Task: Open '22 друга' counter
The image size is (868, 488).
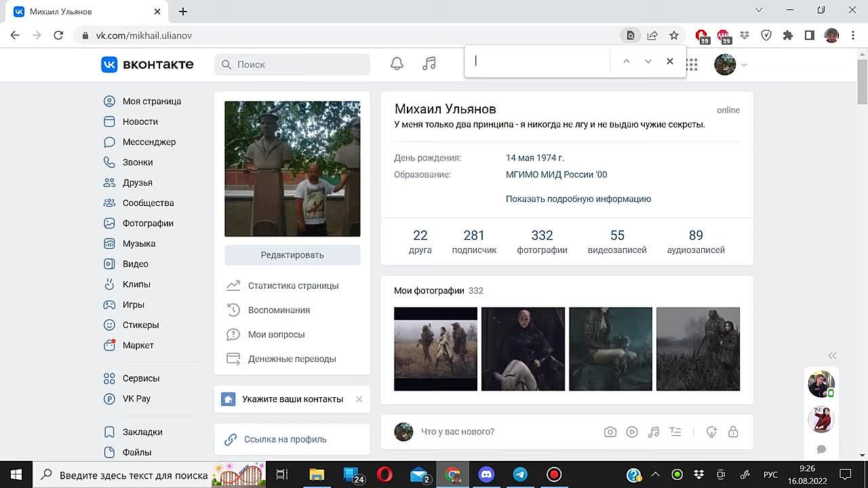Action: tap(420, 241)
